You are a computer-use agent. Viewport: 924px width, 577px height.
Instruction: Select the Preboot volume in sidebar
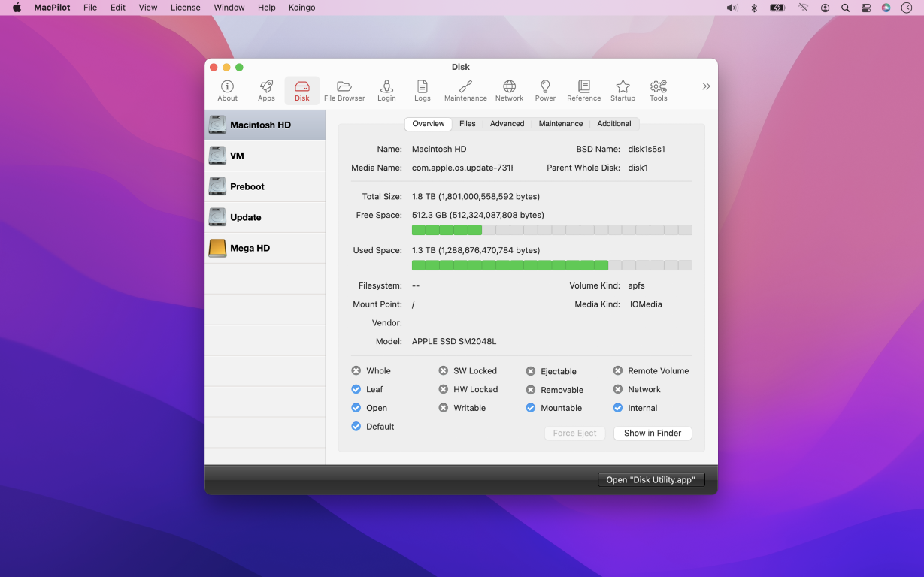pos(265,186)
